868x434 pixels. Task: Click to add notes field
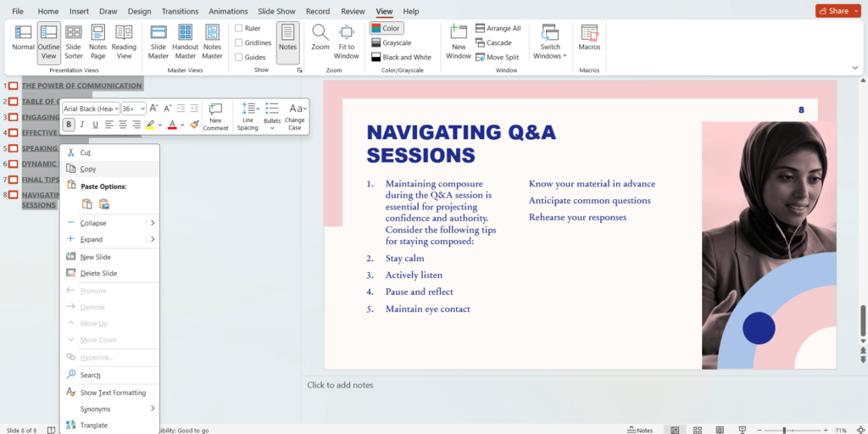340,385
